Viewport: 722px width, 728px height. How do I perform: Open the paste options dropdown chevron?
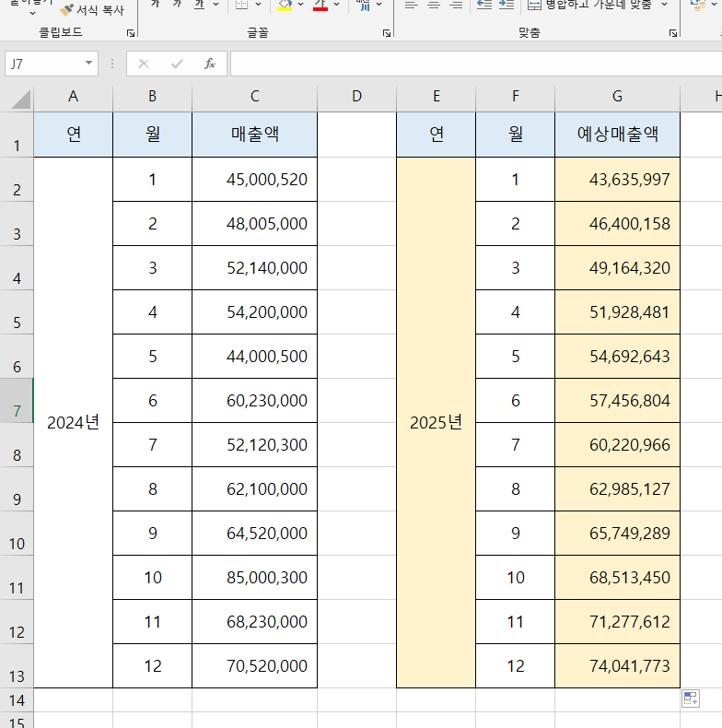[x=32, y=13]
